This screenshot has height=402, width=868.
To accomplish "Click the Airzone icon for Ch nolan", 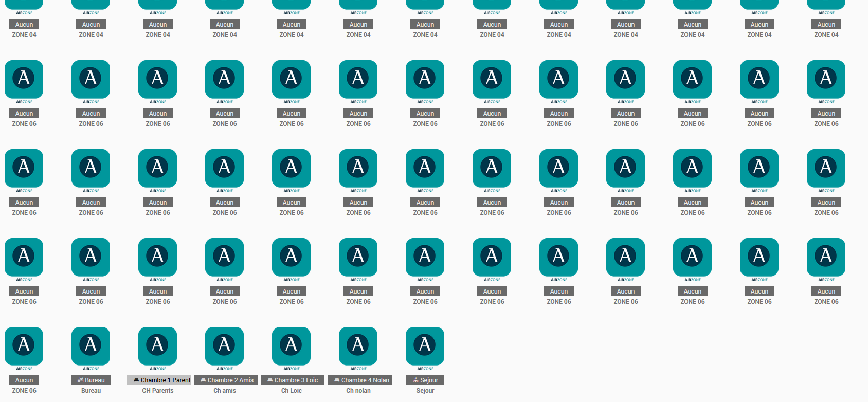I will pyautogui.click(x=358, y=345).
